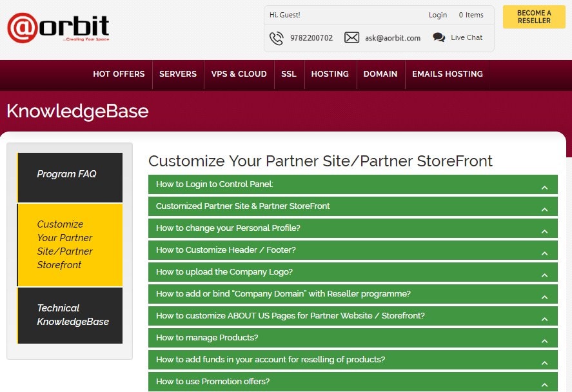Screen dimensions: 572x392
Task: Open the VPS & CLOUD menu
Action: coord(239,74)
